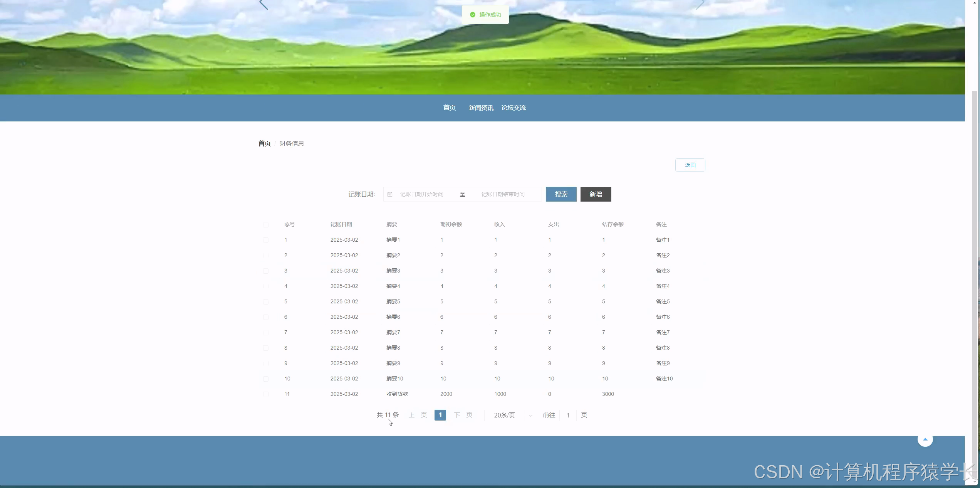Open the 20条/页 page size dropdown
This screenshot has width=980, height=488.
tap(504, 415)
